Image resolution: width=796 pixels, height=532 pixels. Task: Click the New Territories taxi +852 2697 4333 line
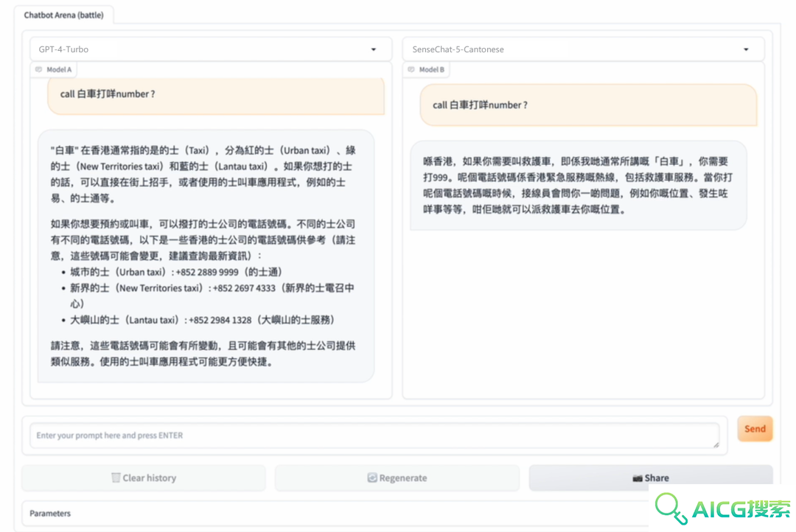[212, 295]
